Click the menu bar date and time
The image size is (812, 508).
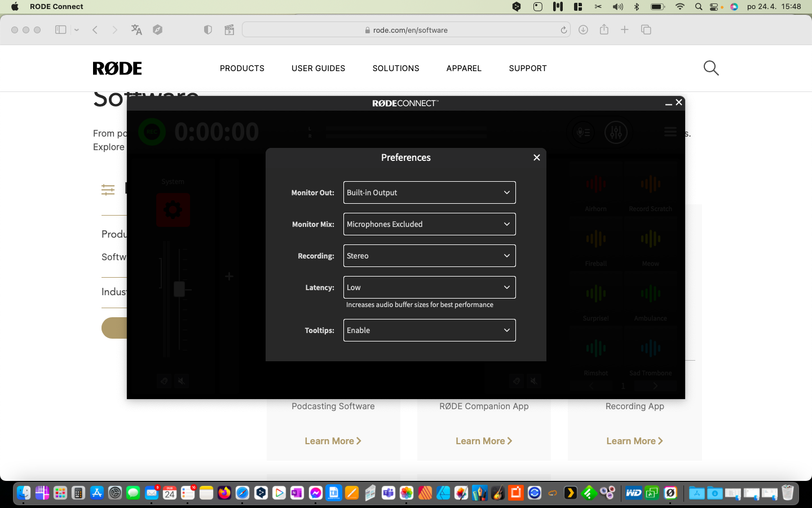774,7
